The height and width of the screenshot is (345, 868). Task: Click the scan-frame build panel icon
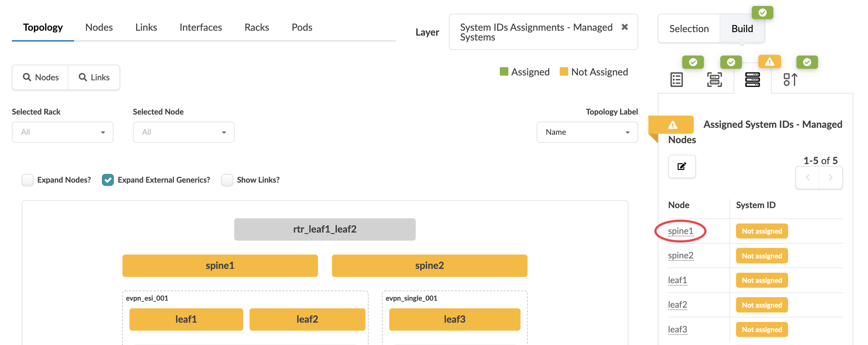pos(714,80)
